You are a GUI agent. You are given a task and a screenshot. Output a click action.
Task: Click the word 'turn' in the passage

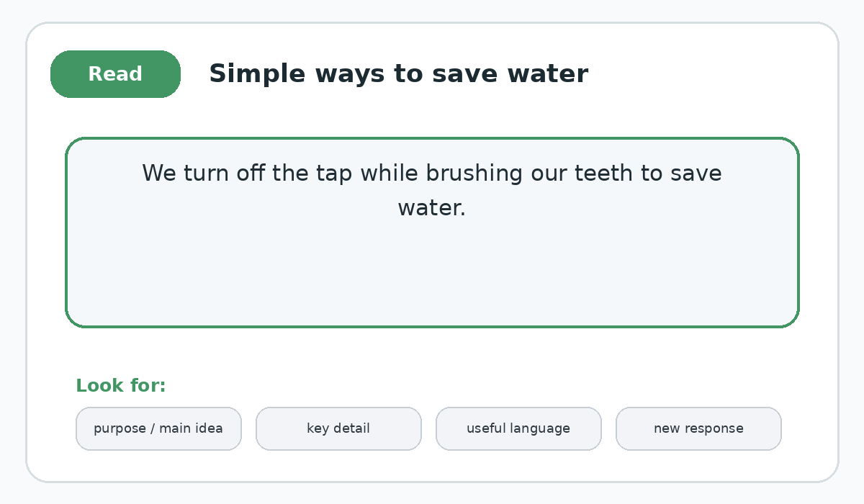tap(206, 174)
